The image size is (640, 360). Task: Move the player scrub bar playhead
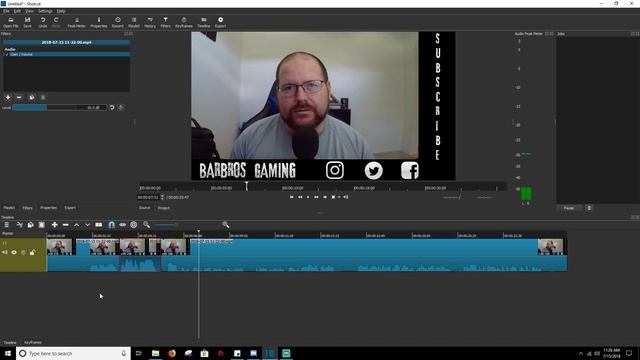point(247,187)
